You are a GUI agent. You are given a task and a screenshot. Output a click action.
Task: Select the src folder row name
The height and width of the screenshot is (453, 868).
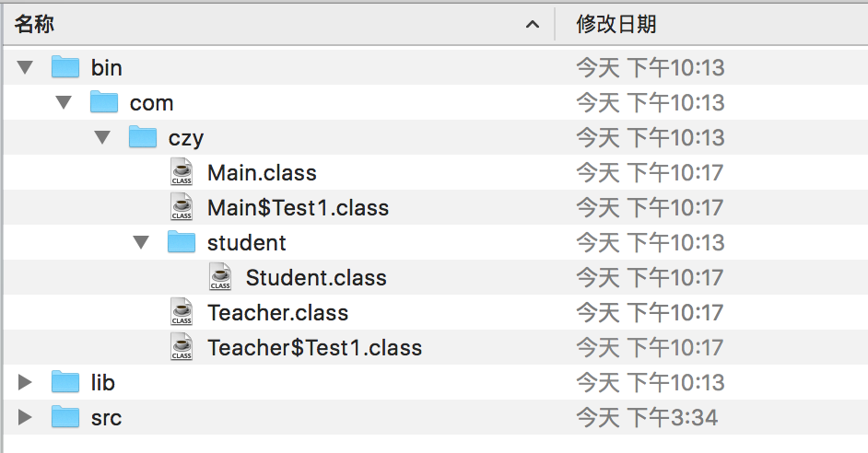(106, 418)
